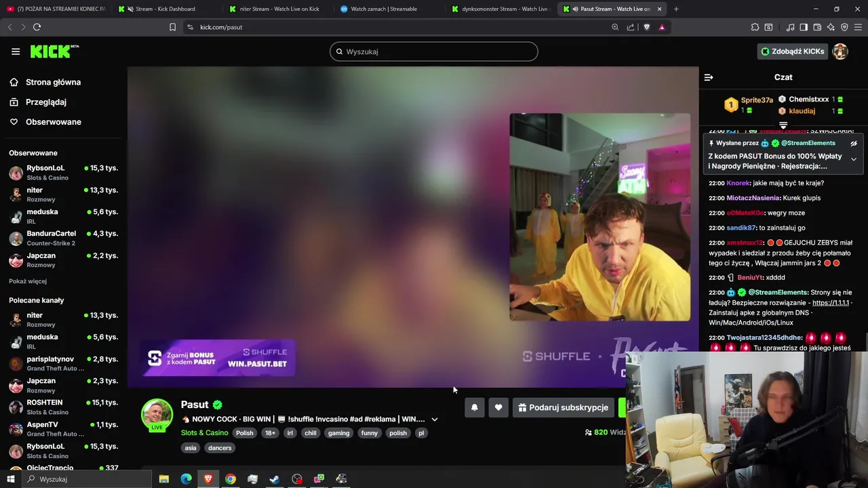Click the share page icon in address bar
The image size is (868, 488).
[631, 27]
